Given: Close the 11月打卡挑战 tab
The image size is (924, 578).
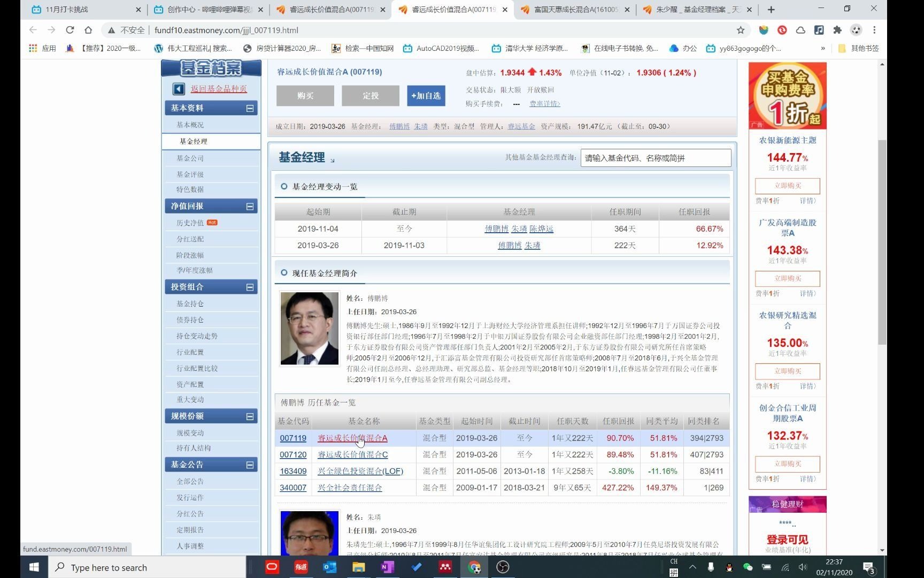Looking at the screenshot, I should pos(138,10).
